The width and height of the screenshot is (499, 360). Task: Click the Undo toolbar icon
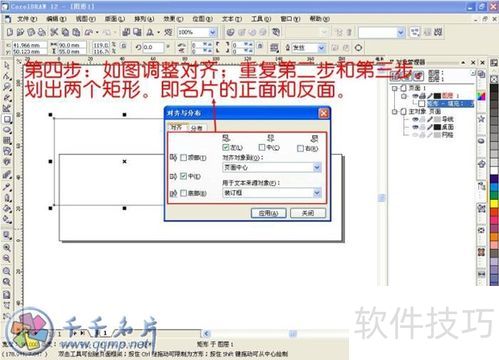[x=89, y=32]
